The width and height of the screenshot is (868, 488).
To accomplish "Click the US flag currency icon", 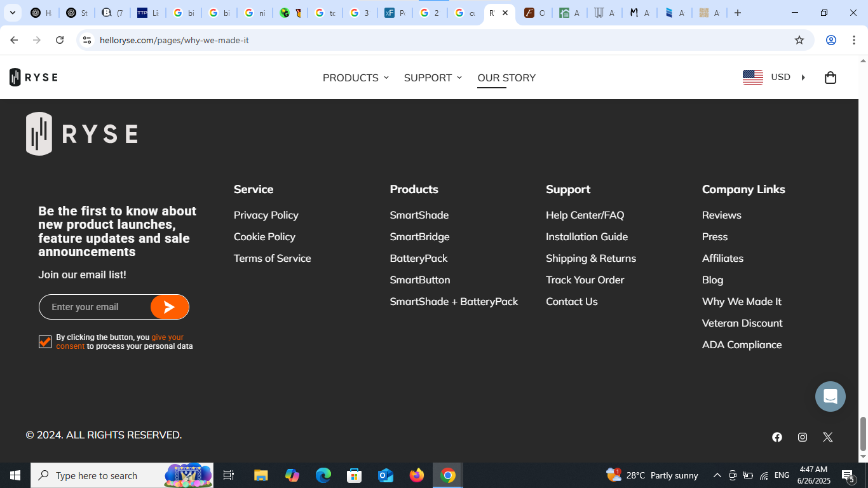I will [753, 78].
